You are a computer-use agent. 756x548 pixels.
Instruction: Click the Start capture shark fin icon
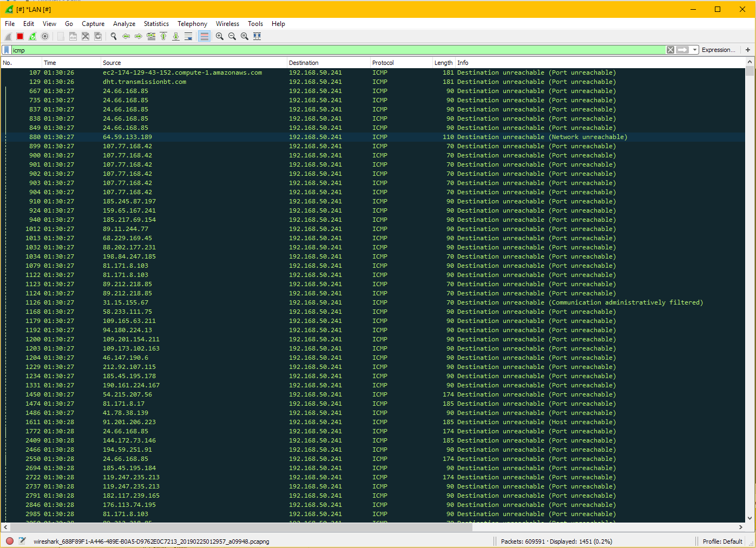pos(8,36)
